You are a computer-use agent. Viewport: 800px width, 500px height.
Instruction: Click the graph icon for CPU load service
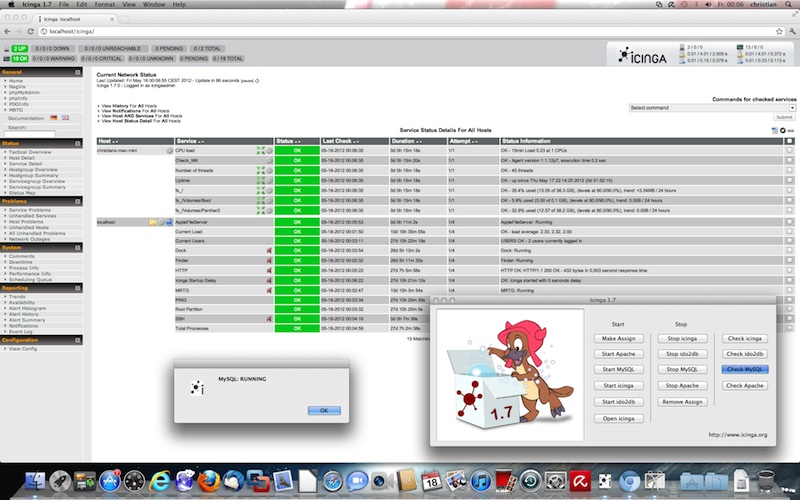tap(261, 151)
